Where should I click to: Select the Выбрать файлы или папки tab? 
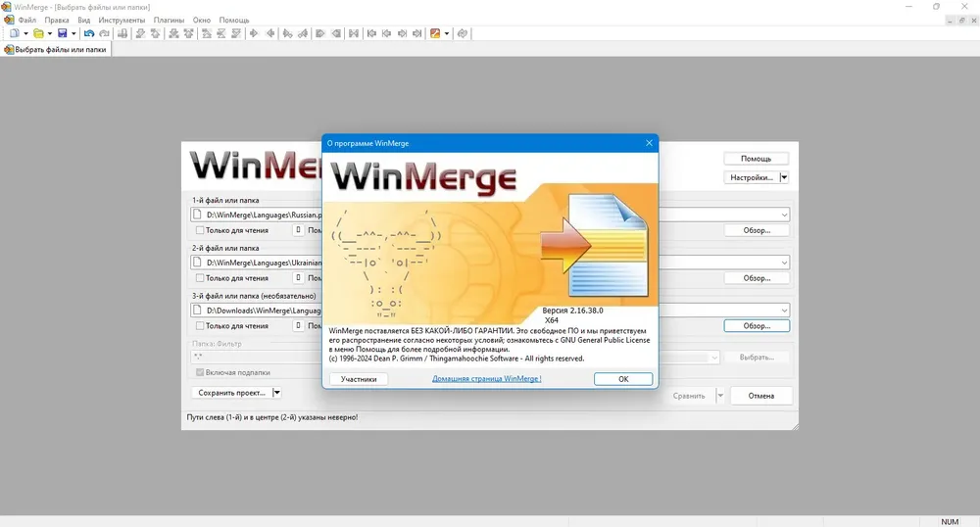tap(56, 49)
